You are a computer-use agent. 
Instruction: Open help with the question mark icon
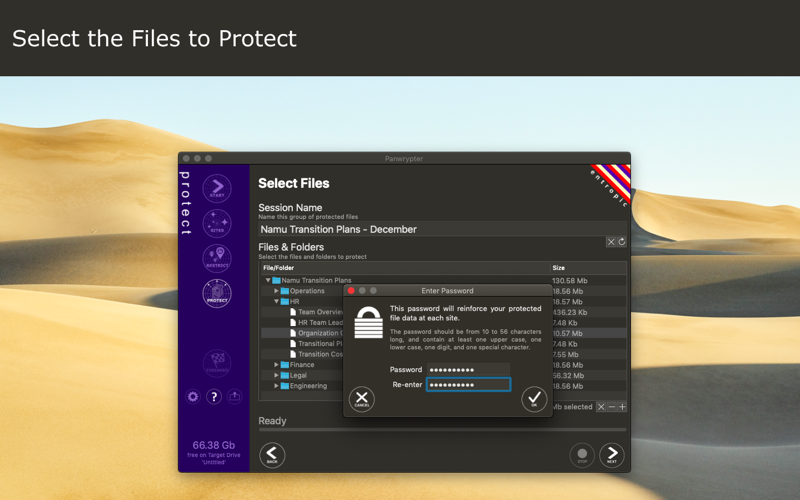pyautogui.click(x=214, y=396)
